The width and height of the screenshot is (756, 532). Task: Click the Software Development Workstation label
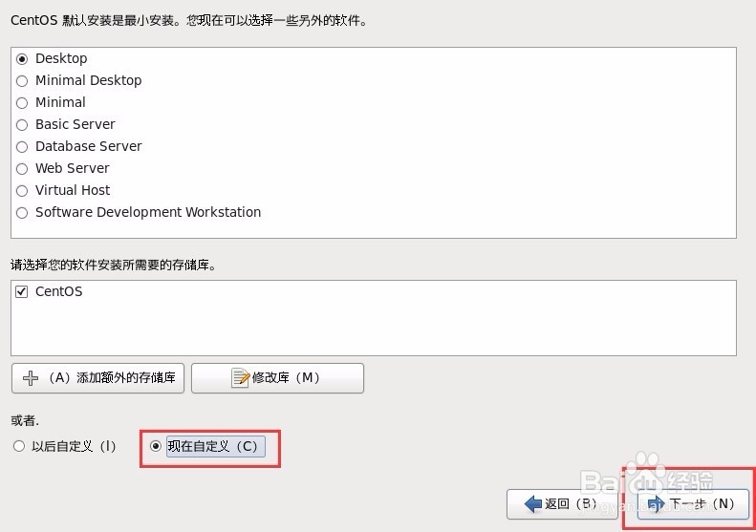click(x=148, y=212)
